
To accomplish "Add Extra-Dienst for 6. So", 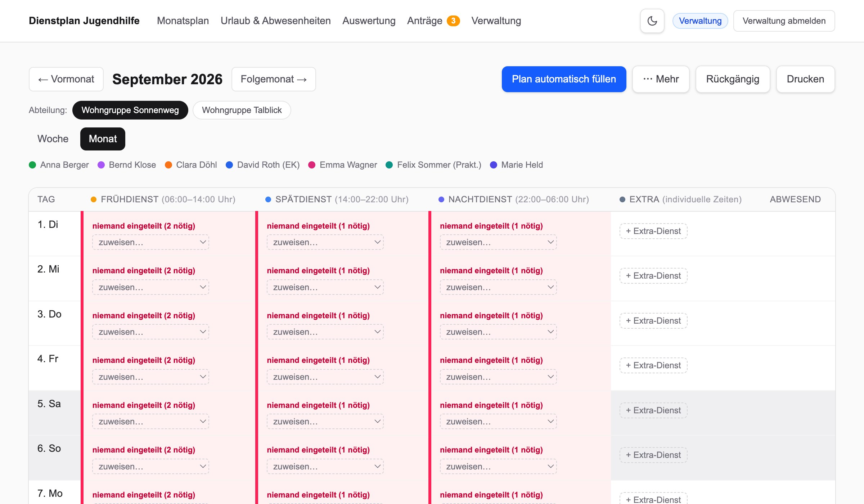I will 653,455.
